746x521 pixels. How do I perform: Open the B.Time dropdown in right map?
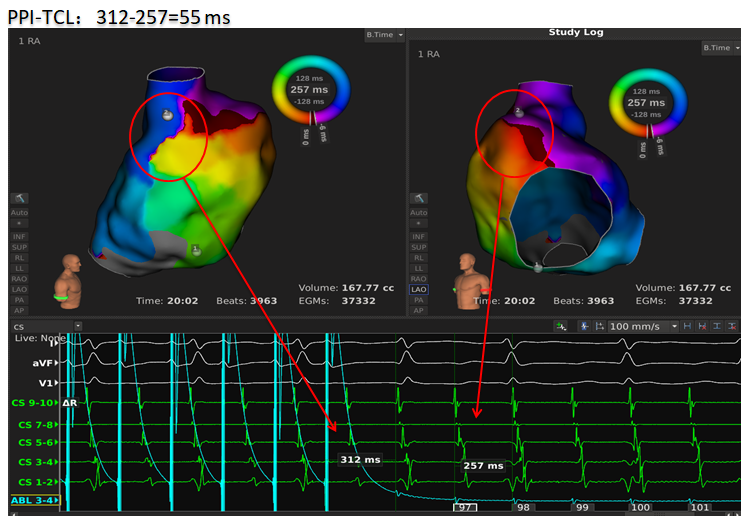(718, 47)
